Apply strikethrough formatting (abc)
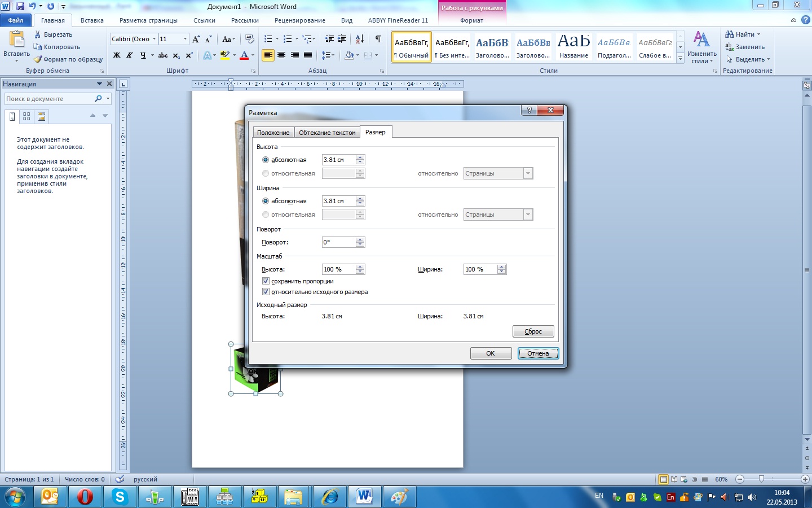 point(163,55)
